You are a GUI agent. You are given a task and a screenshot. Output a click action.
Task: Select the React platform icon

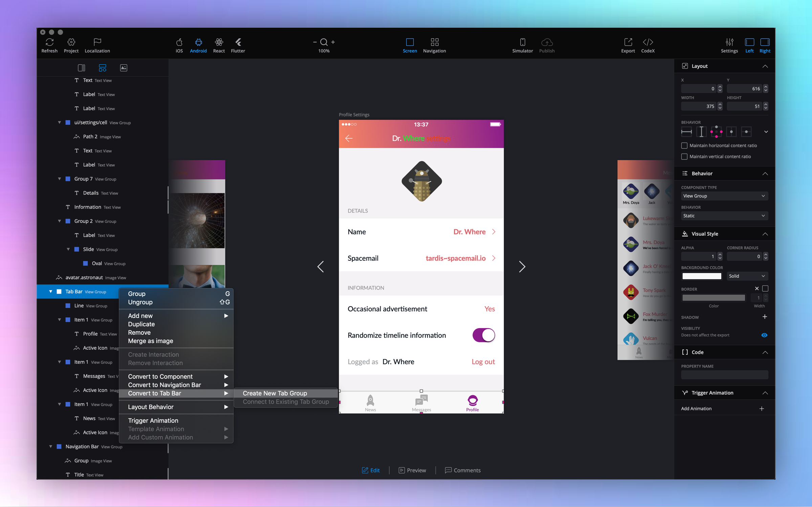point(219,42)
